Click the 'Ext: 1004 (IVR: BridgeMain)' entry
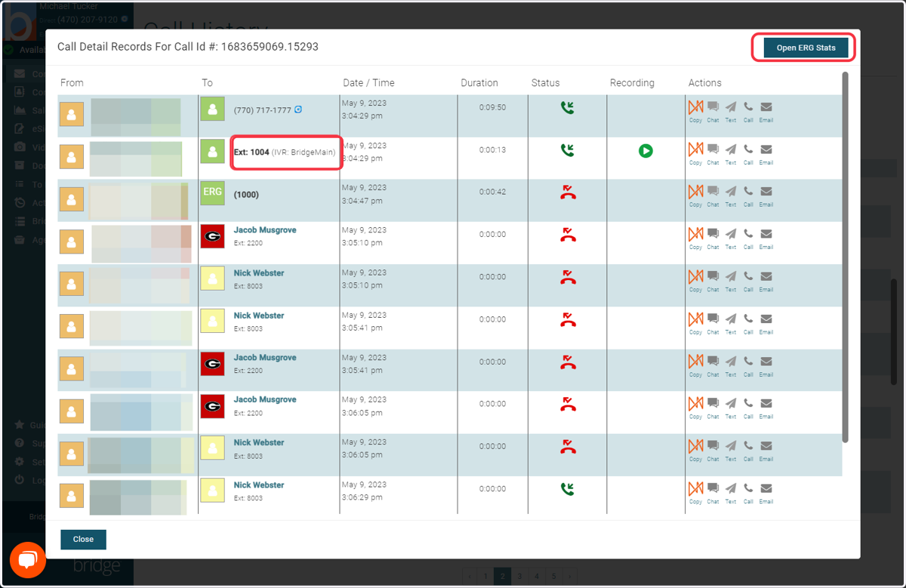The width and height of the screenshot is (906, 588). pos(285,152)
